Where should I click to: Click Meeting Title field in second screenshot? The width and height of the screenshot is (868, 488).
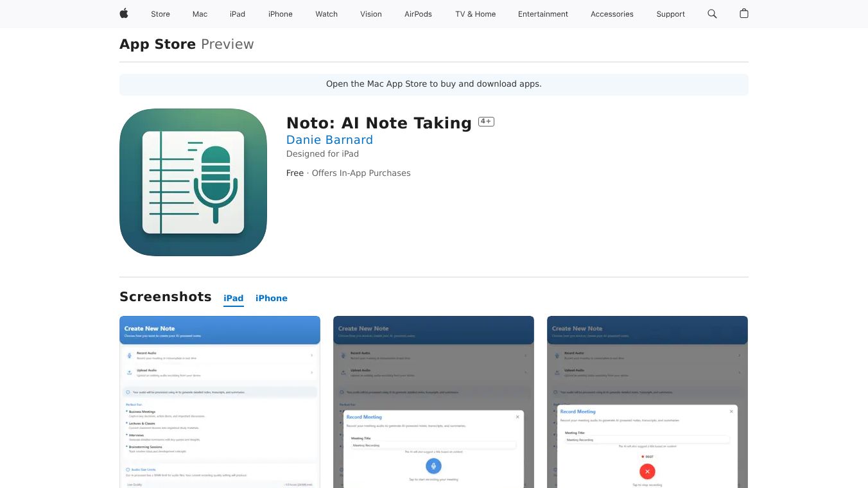433,445
